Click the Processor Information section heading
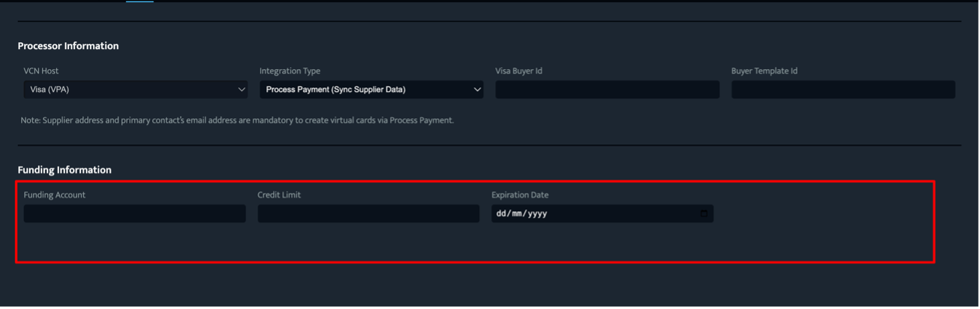Image resolution: width=980 pixels, height=309 pixels. pos(68,46)
